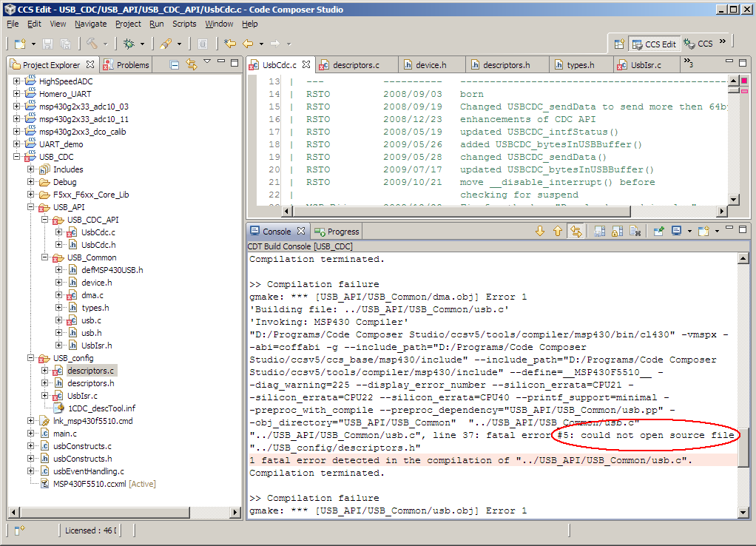
Task: Click the Clear Console icon
Action: [x=635, y=231]
